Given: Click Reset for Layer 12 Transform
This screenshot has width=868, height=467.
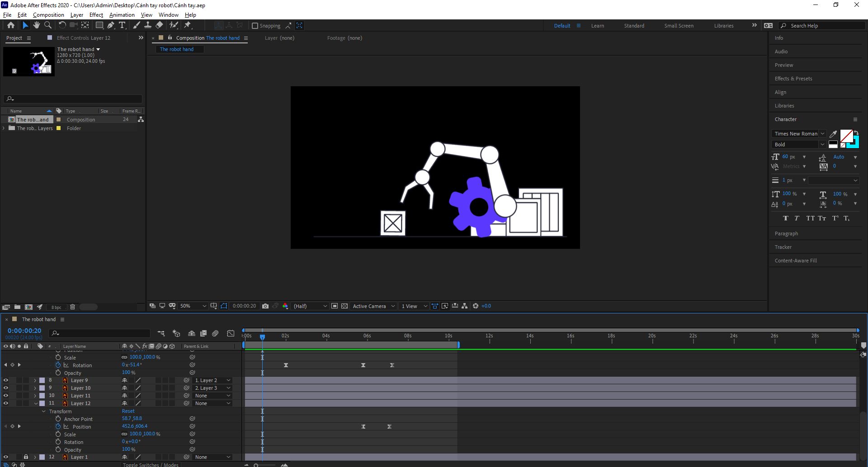Looking at the screenshot, I should [x=128, y=411].
